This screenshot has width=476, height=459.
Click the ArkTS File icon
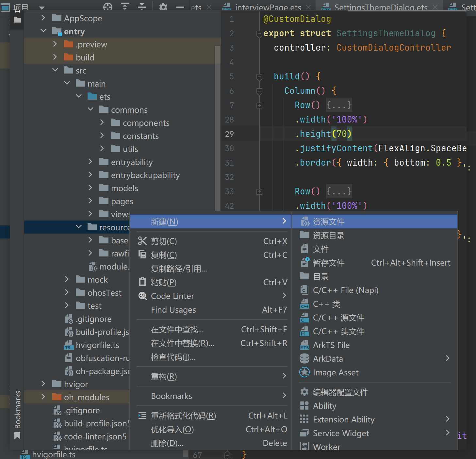point(304,345)
